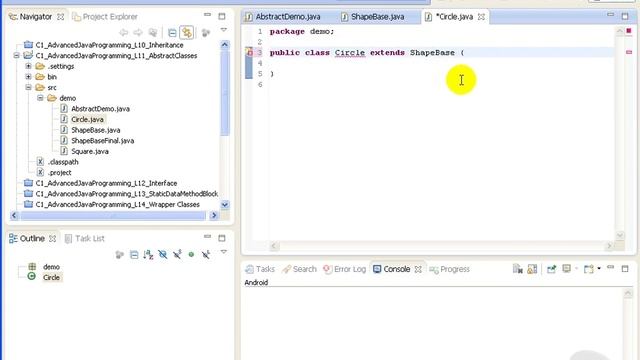This screenshot has height=360, width=640.
Task: Click Focus on Active Task icon in Outline toolbar
Action: click(119, 255)
